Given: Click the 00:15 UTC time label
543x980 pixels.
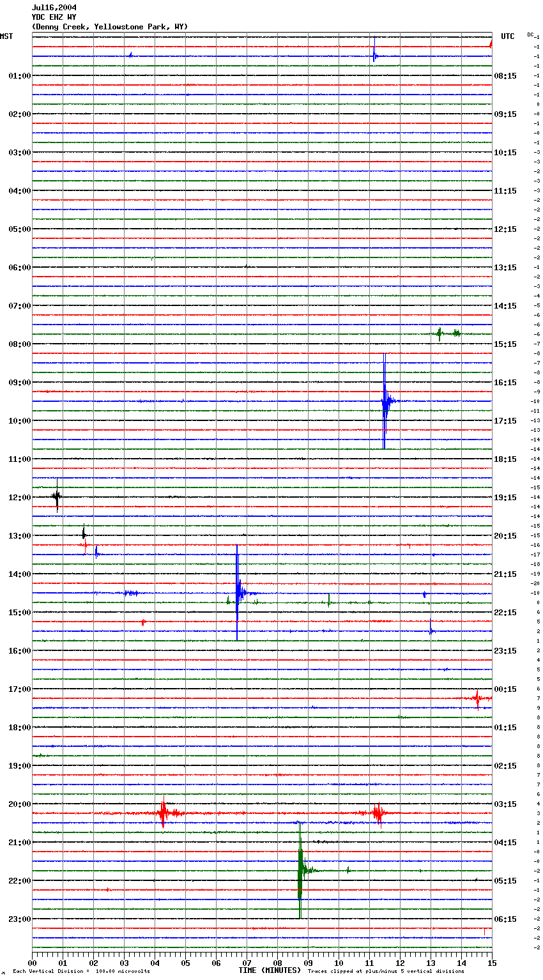Looking at the screenshot, I should click(505, 689).
